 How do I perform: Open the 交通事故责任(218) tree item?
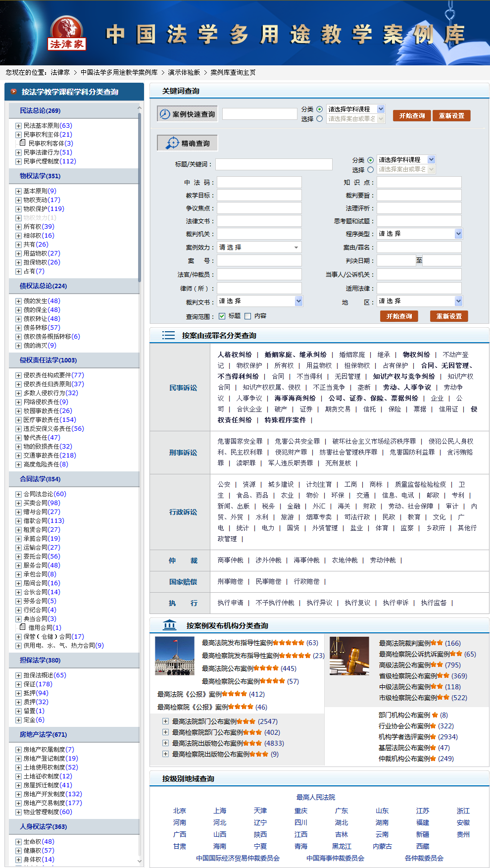coord(50,456)
